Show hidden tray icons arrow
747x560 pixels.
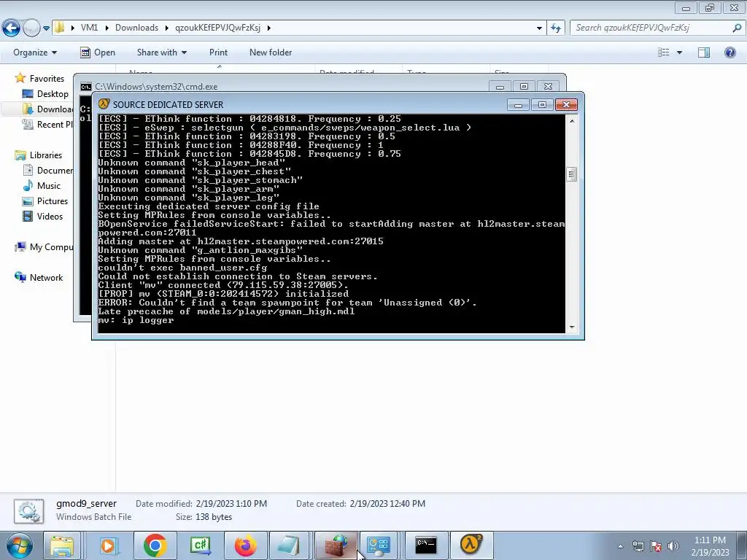[x=620, y=546]
